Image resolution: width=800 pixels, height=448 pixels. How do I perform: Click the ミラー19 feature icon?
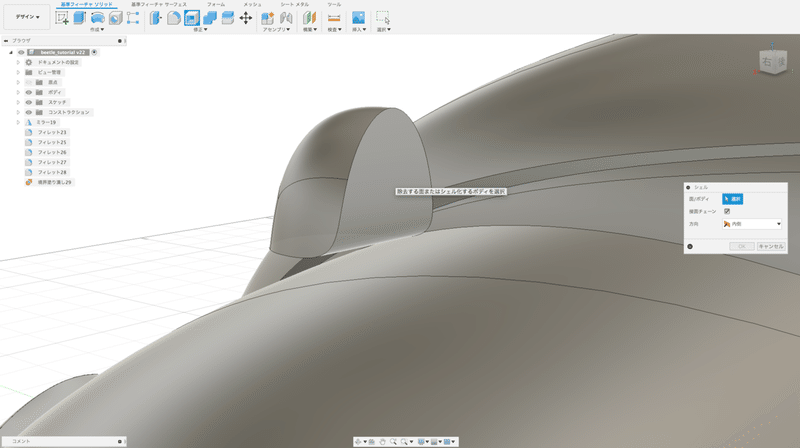click(29, 122)
